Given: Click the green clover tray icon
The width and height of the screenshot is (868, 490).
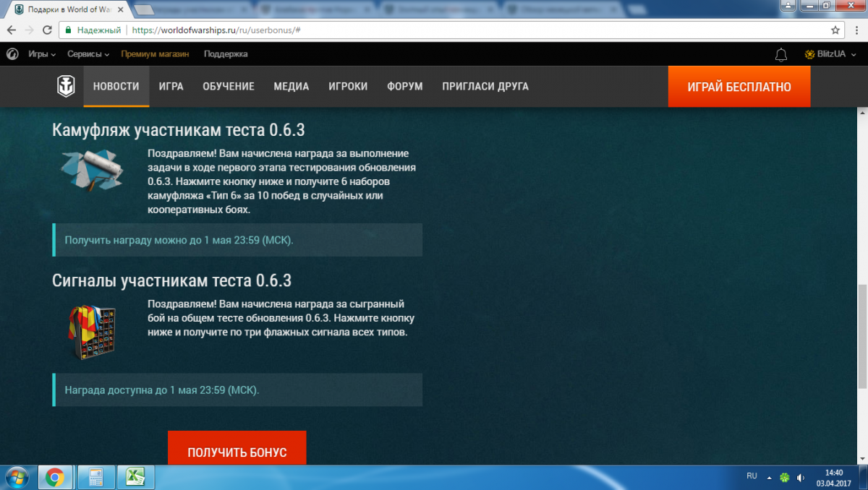Looking at the screenshot, I should point(785,478).
